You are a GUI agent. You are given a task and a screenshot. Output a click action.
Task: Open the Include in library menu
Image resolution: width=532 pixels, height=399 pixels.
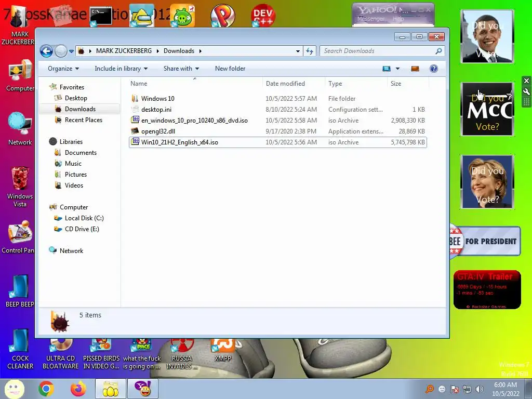(121, 69)
